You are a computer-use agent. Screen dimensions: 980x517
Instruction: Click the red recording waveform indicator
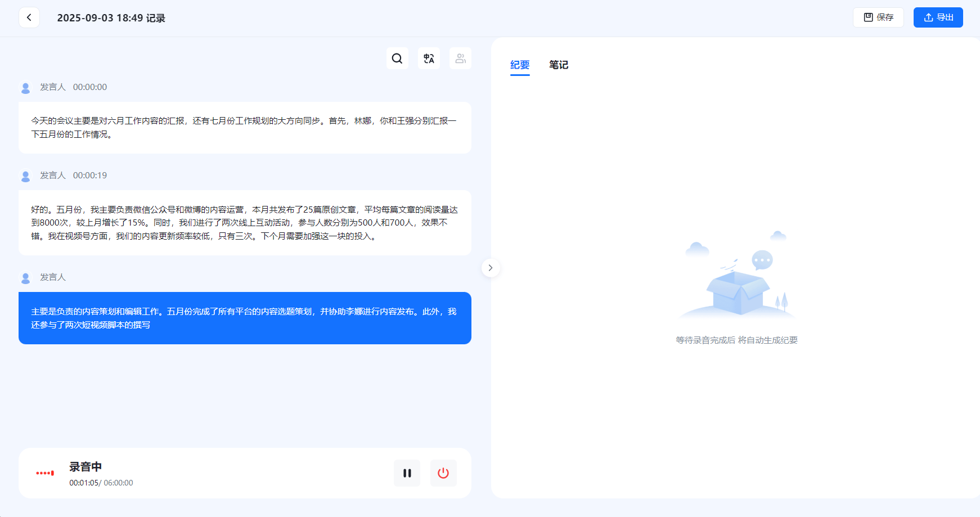point(45,473)
